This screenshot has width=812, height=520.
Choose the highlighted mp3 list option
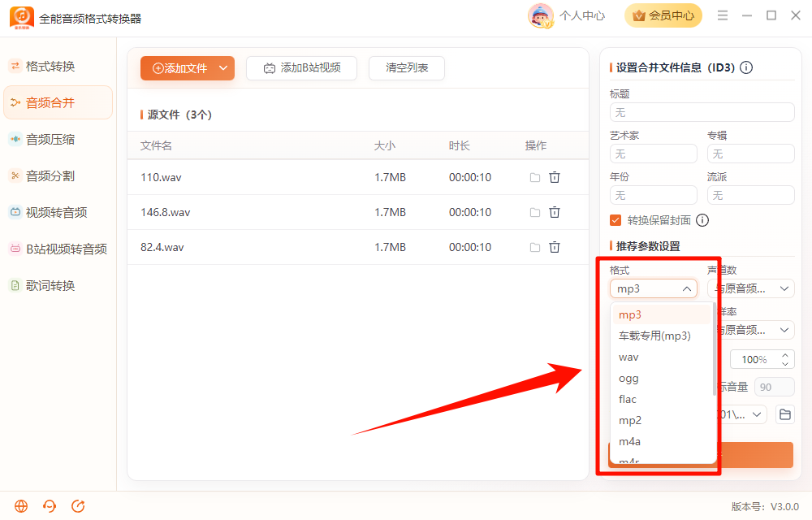(661, 314)
